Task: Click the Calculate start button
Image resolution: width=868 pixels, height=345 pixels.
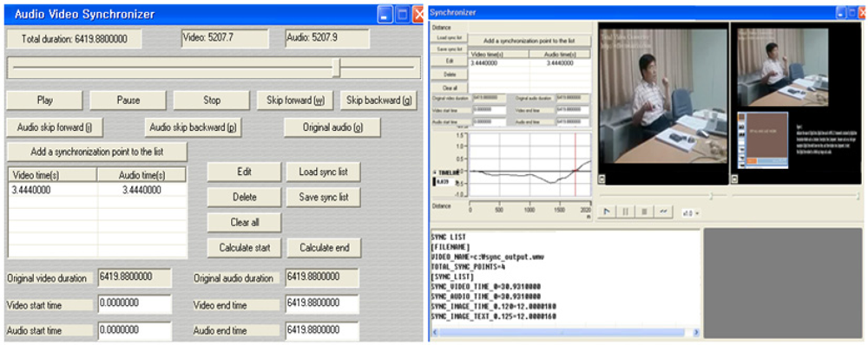Action: click(244, 248)
